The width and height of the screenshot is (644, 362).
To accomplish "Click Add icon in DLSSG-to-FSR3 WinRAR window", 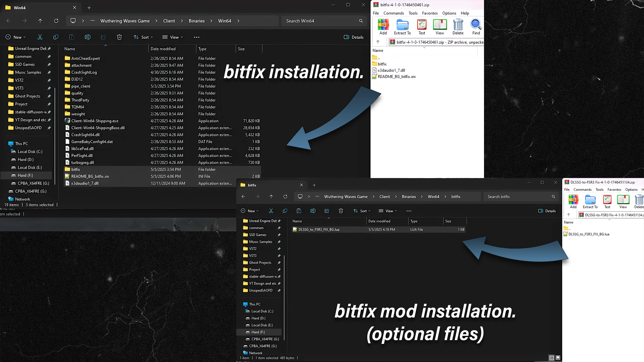I will click(573, 202).
